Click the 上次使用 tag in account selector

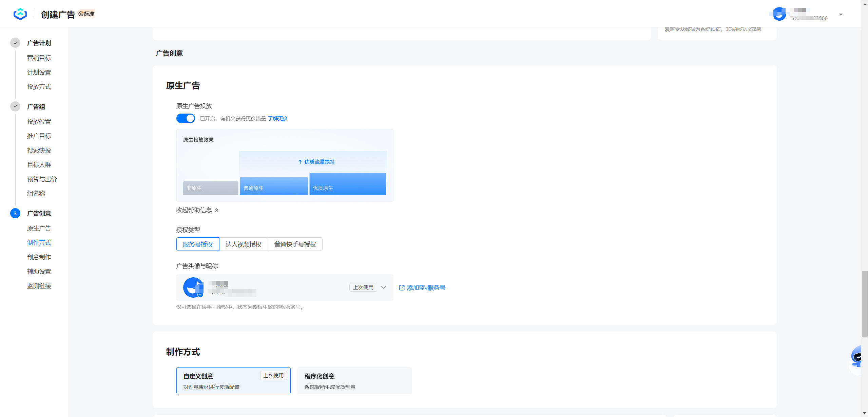363,287
